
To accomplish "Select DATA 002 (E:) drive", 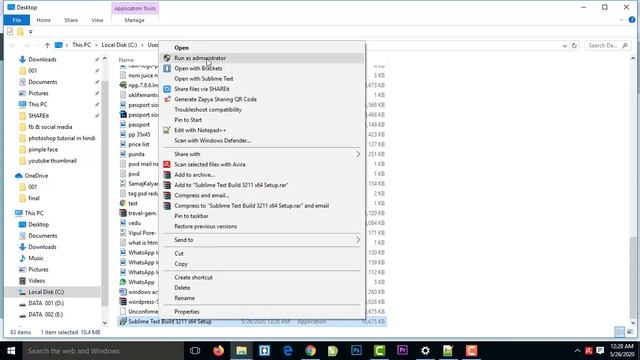I will coord(46,314).
